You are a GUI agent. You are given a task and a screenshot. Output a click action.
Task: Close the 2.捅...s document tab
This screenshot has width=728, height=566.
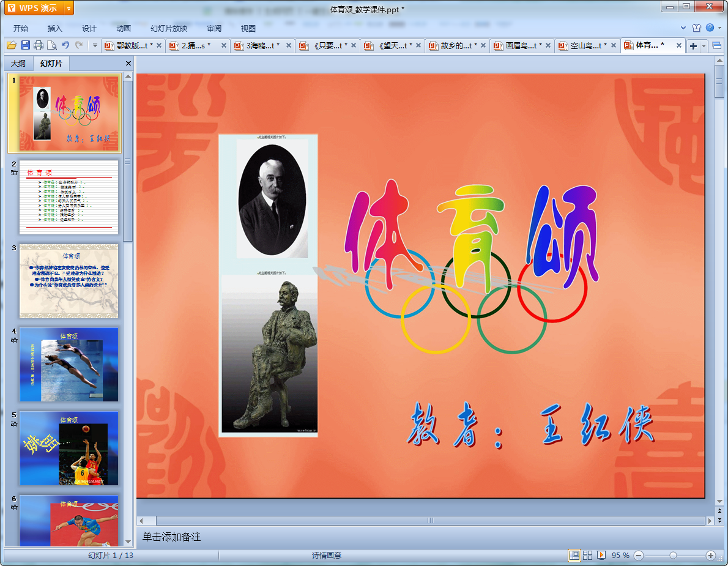[224, 45]
